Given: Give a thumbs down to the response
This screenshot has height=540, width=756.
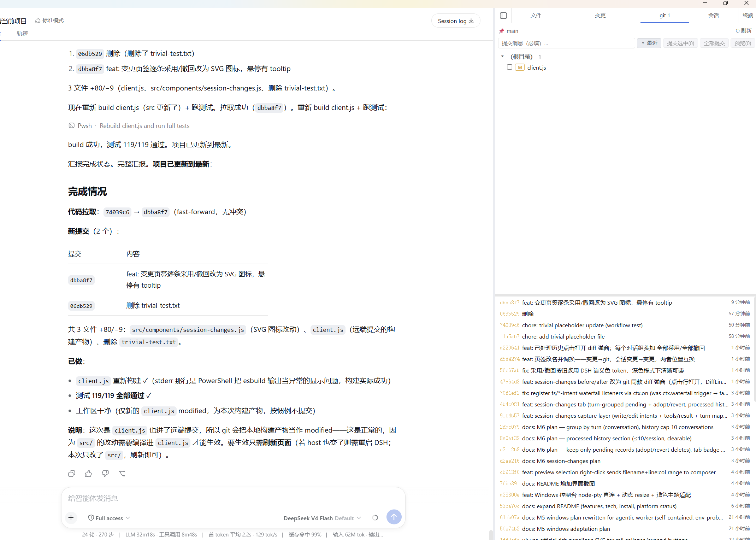Looking at the screenshot, I should (105, 474).
